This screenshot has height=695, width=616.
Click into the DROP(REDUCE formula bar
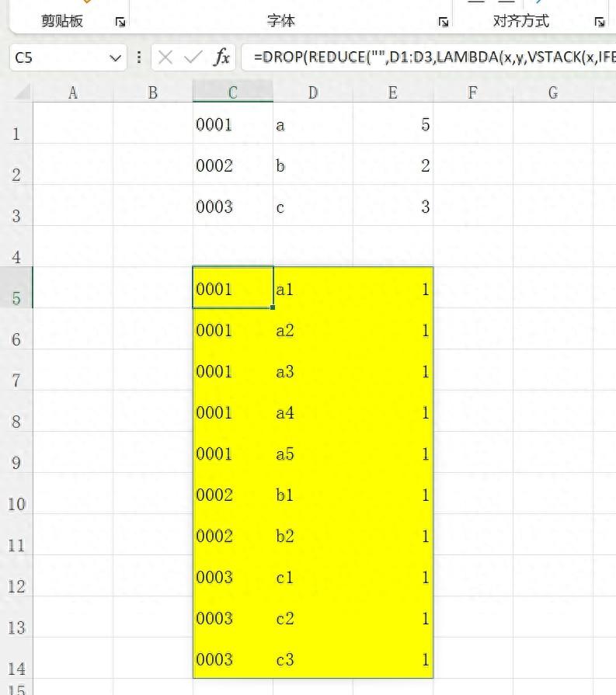tap(429, 57)
